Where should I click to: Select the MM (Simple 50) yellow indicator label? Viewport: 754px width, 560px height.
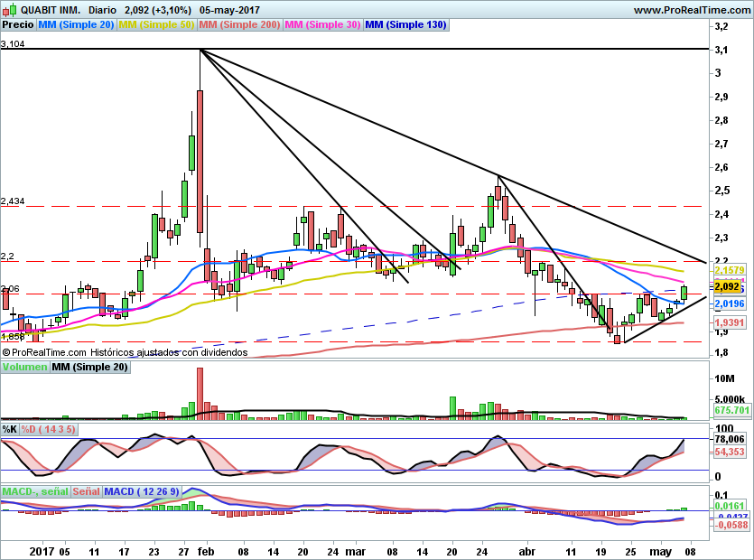[x=156, y=25]
